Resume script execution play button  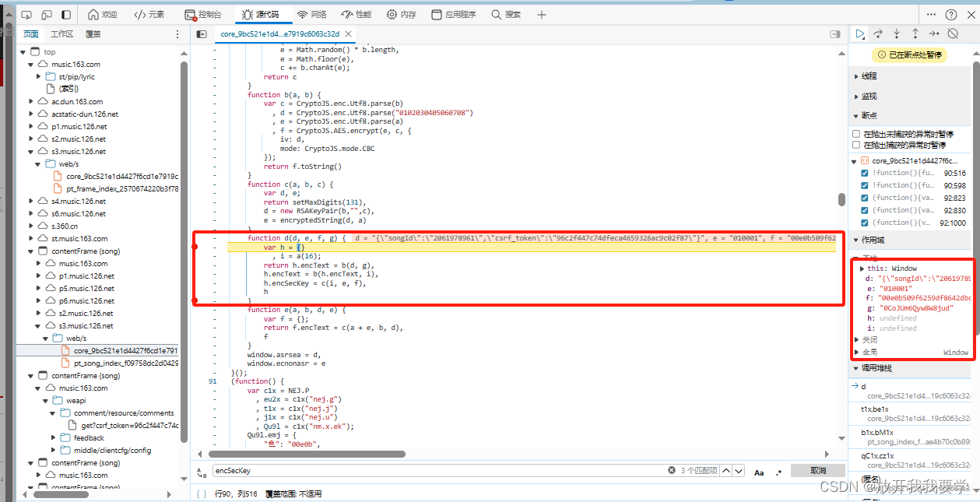[860, 33]
